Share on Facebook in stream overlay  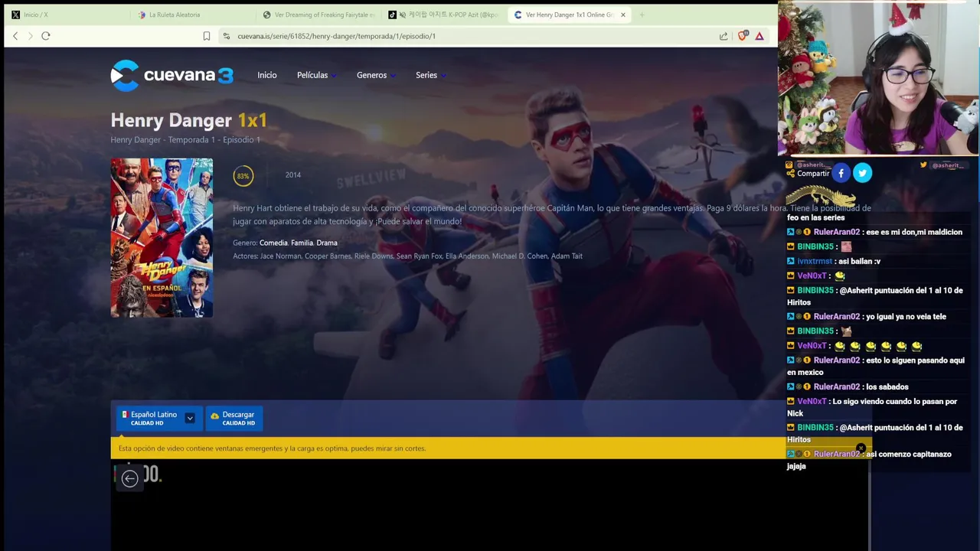(x=841, y=174)
